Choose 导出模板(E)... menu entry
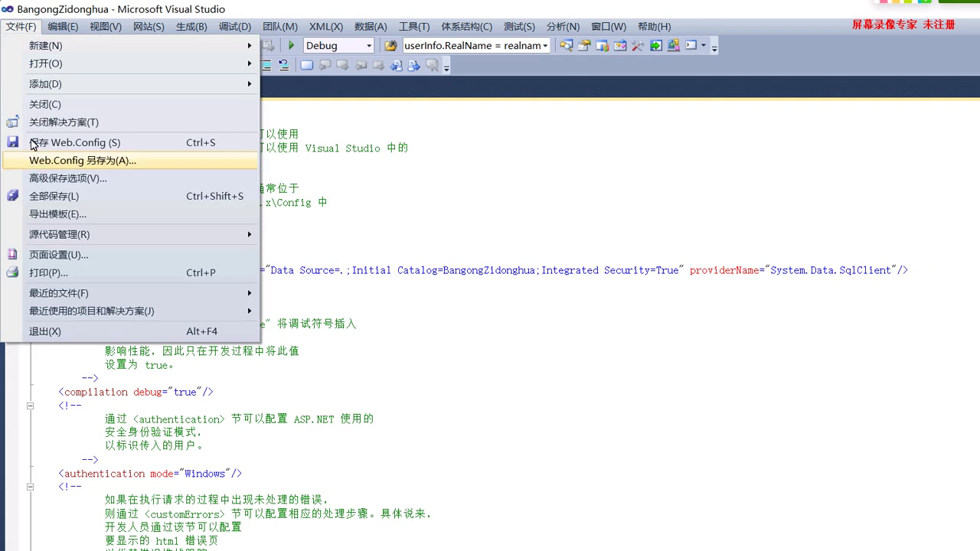The image size is (980, 551). (x=130, y=214)
